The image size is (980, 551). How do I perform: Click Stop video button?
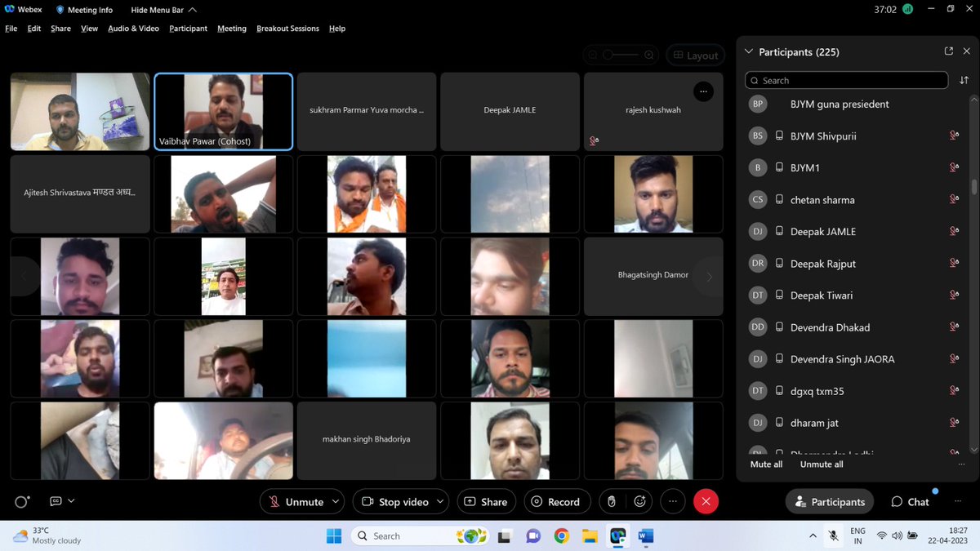point(394,502)
